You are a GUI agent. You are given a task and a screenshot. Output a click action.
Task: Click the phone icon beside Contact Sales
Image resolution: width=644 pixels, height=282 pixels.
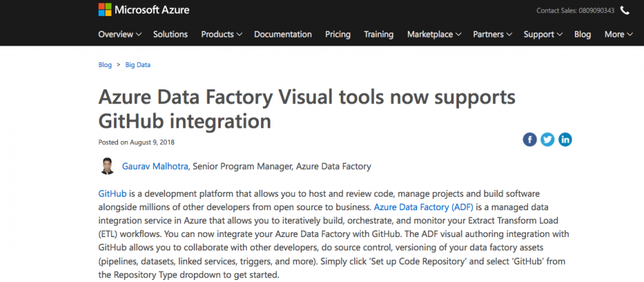pos(625,11)
